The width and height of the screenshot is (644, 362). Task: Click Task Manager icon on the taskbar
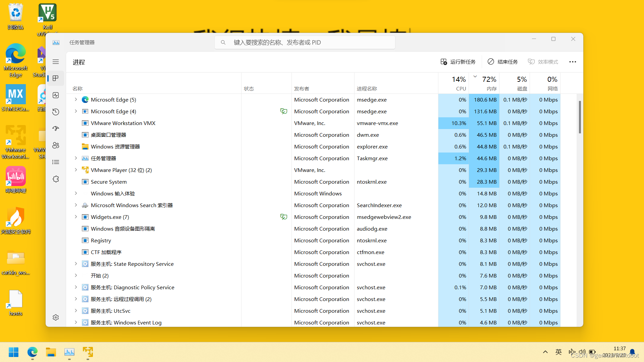(69, 352)
